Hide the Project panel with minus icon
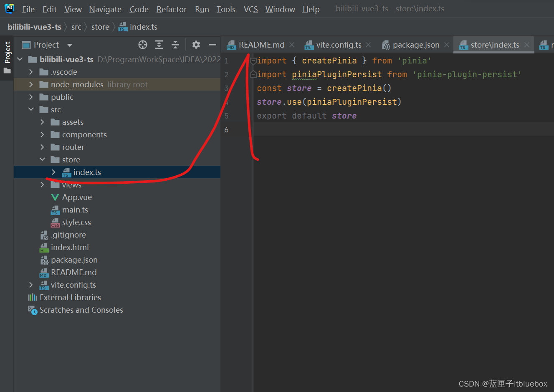 coord(212,45)
